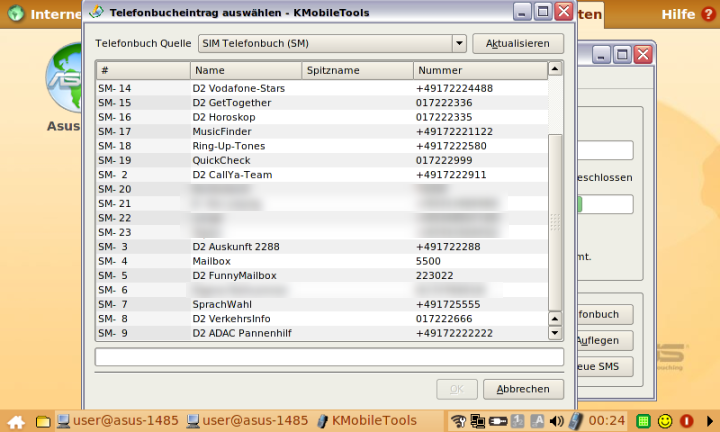Switch to second user@asus-1485 terminal task
Screen dimensions: 720x432
[x=248, y=421]
